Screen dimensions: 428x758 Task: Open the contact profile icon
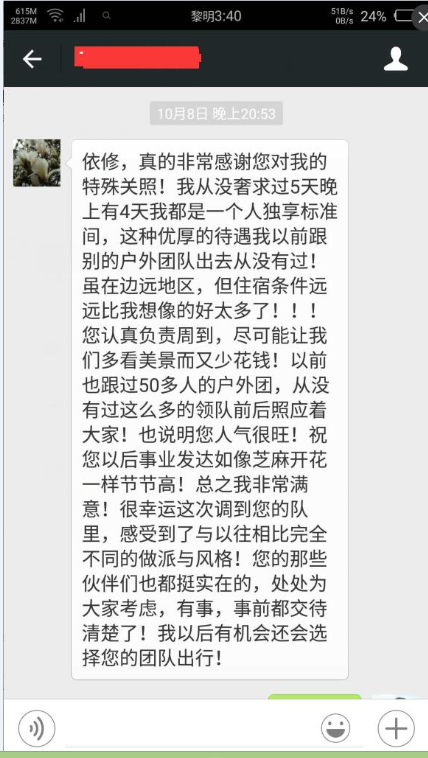pos(395,59)
